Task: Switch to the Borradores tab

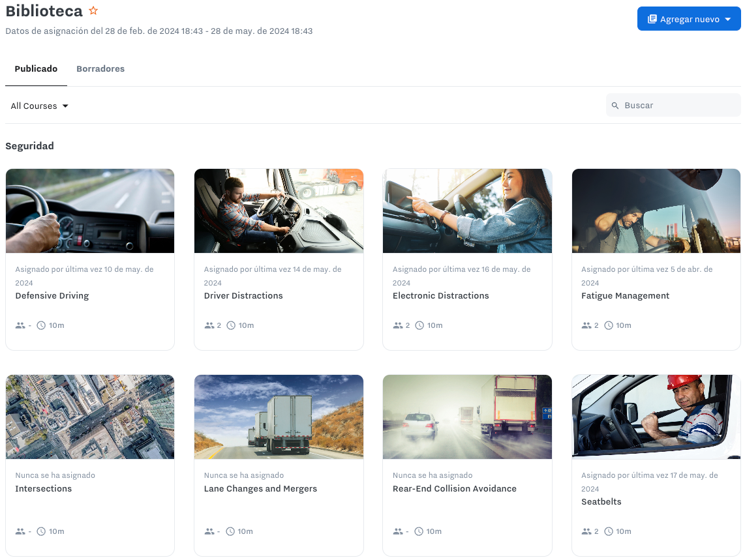Action: 100,68
